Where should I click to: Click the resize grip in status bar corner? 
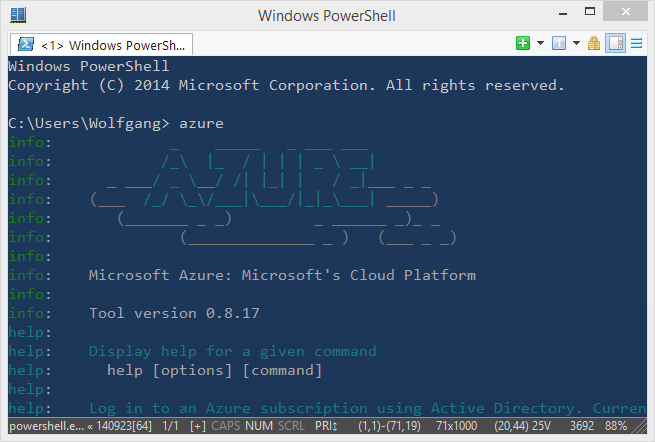639,427
